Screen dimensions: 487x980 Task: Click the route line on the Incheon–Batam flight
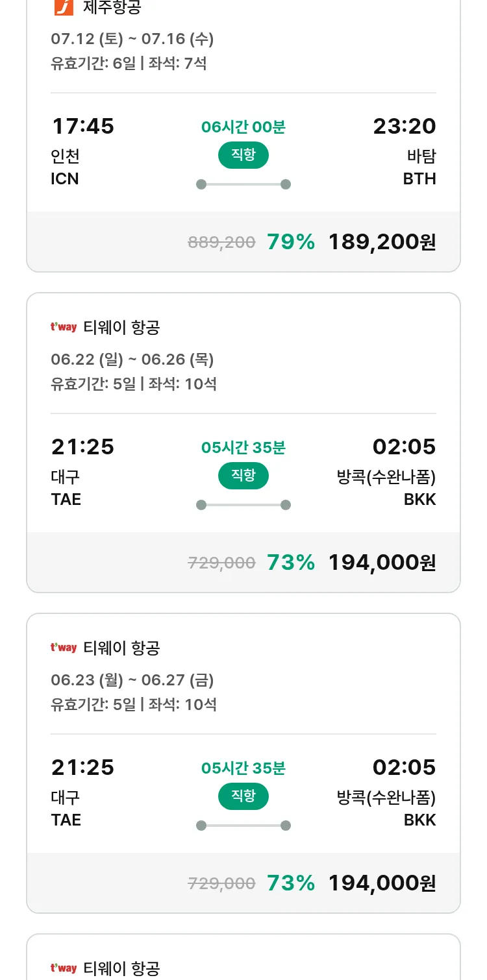[243, 184]
